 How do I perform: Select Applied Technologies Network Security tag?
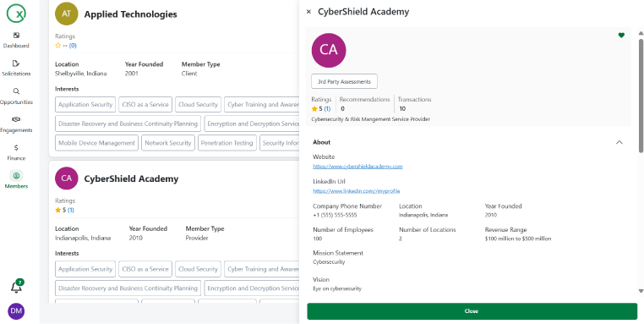point(168,143)
